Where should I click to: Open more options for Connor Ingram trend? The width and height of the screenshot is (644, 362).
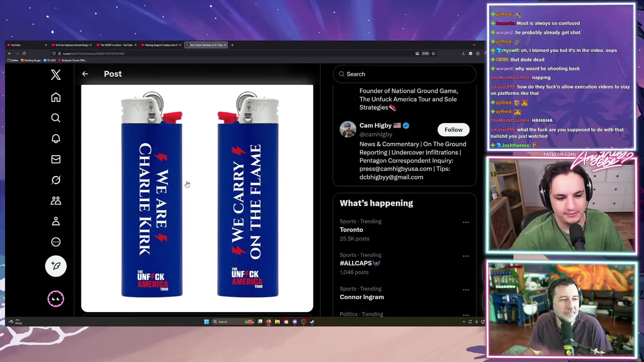(466, 290)
